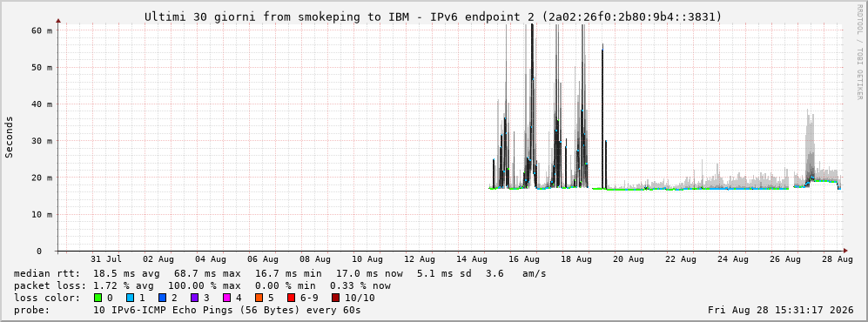Click the magenta loss color 4 swatch

[x=226, y=298]
